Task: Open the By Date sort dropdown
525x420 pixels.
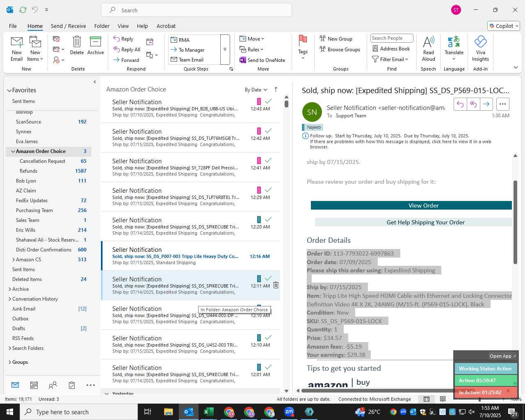Action: click(x=256, y=90)
